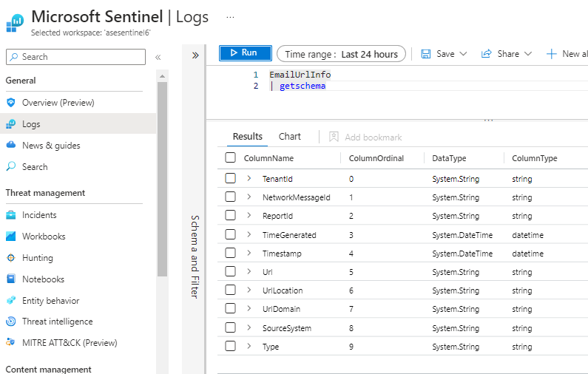This screenshot has width=588, height=374.
Task: Check the TenantId row checkbox
Action: [230, 178]
